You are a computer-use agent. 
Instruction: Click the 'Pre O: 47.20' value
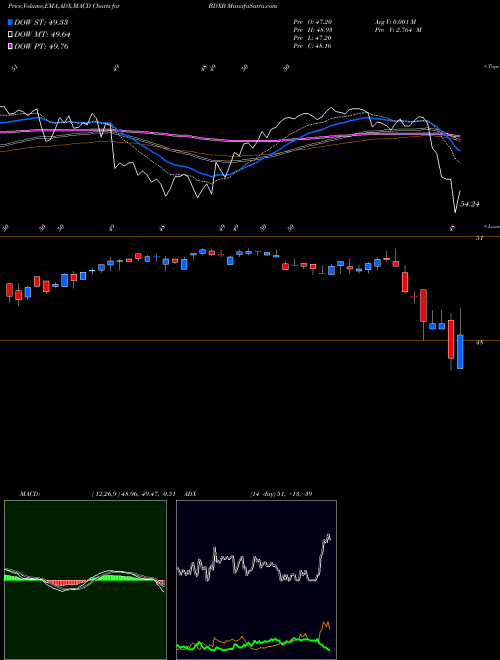pyautogui.click(x=313, y=22)
